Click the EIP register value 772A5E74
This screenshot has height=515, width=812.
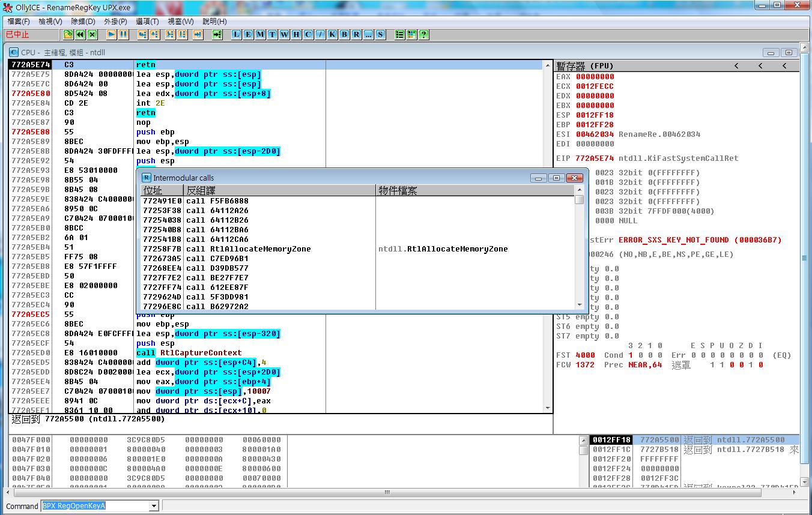pos(595,158)
